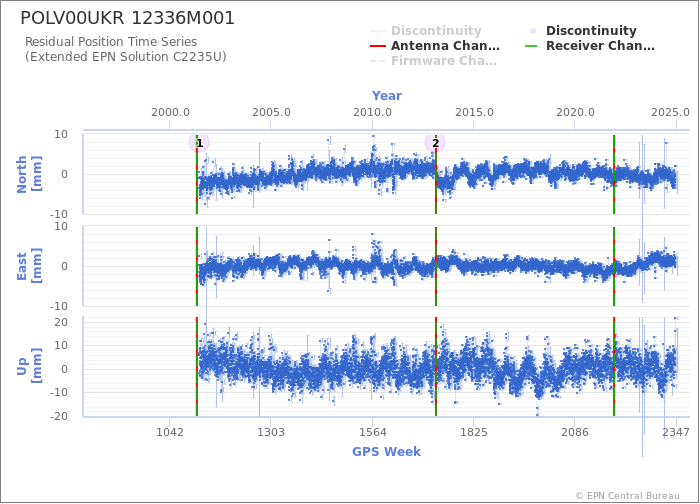The height and width of the screenshot is (504, 700).
Task: Click GPS week tick label 2347
Action: coord(676,432)
